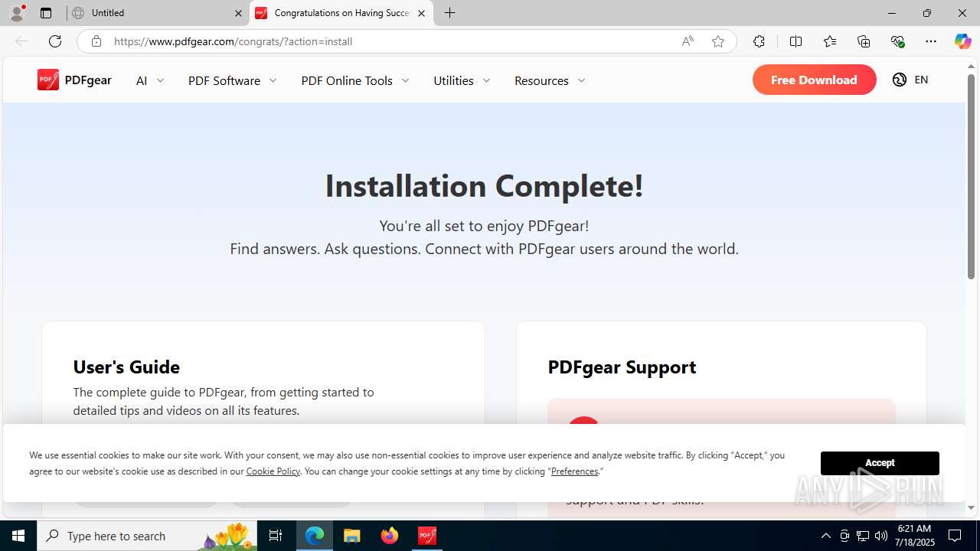Open the volume control in the tray
Viewport: 980px width, 551px height.
[880, 536]
